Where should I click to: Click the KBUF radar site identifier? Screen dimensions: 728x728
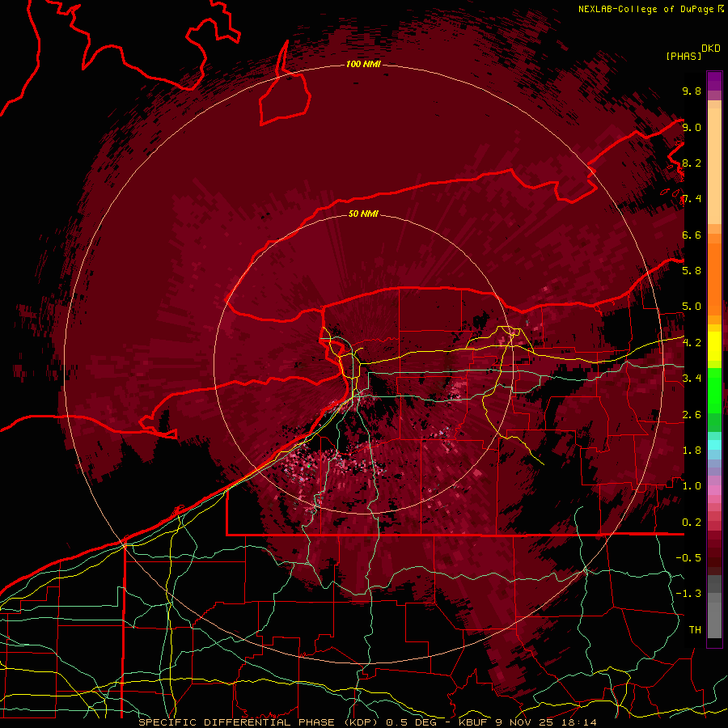(x=472, y=722)
